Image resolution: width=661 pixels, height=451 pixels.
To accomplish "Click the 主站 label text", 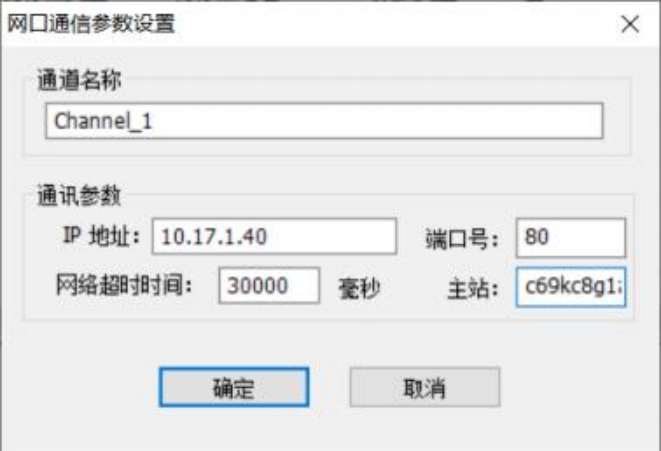I will (x=473, y=289).
